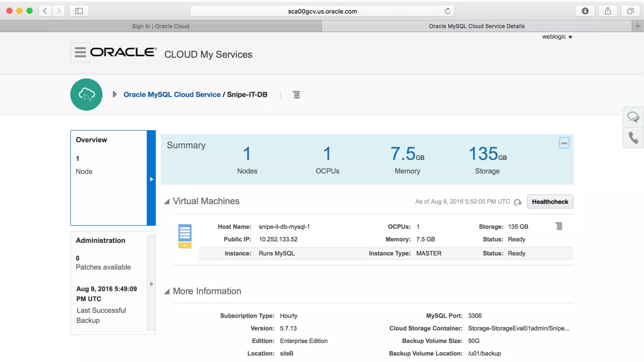Minimize the Summary panel

click(x=564, y=143)
